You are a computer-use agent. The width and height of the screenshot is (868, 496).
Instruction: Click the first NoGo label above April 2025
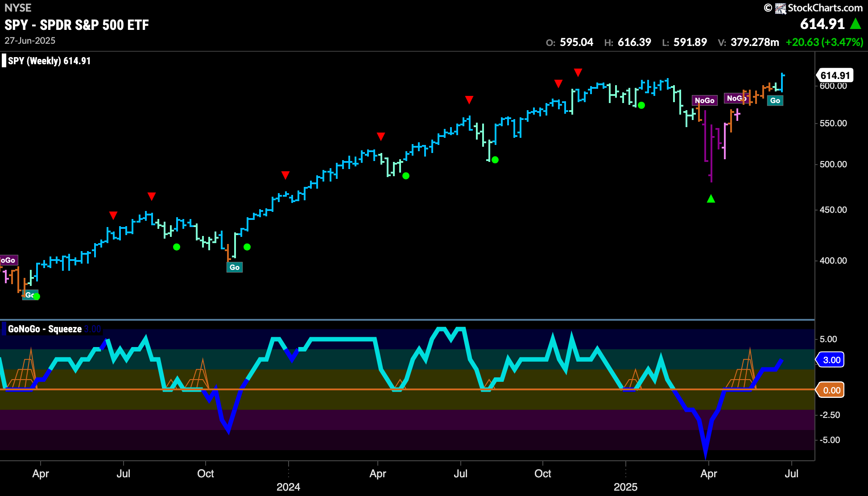(x=705, y=100)
